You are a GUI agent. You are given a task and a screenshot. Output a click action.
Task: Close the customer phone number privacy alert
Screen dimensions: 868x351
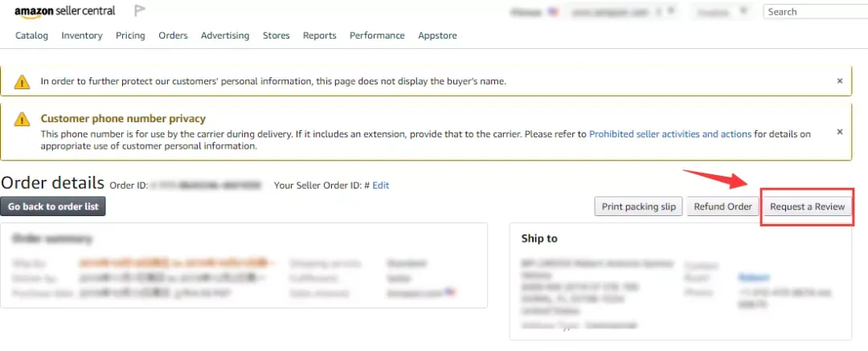840,132
